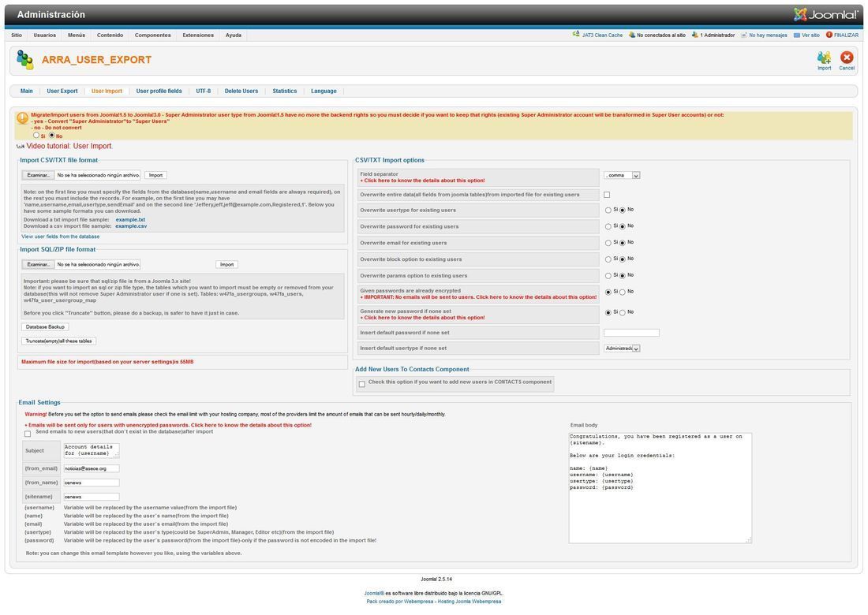Click the Ver sitio icon
Screen dimensions: 868x615
[x=797, y=35]
